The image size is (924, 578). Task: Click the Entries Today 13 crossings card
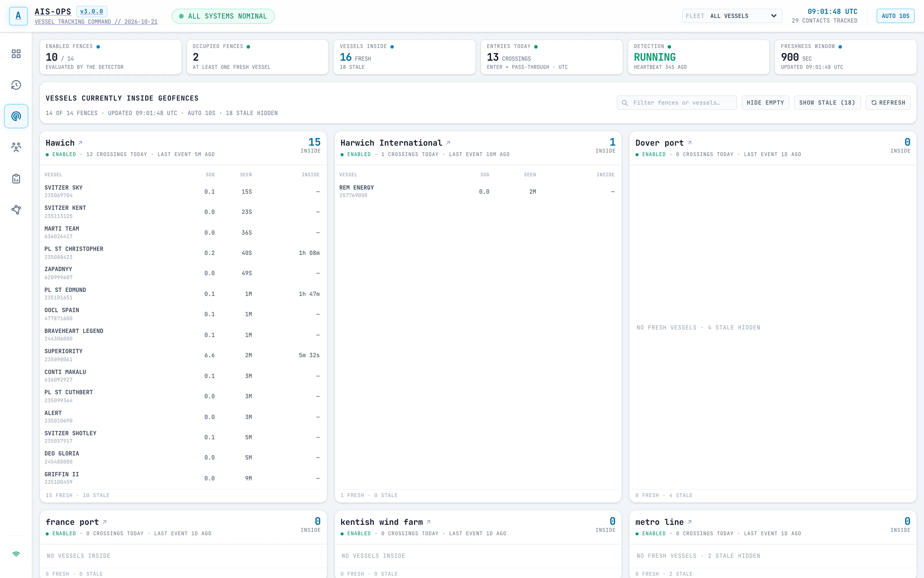click(551, 57)
